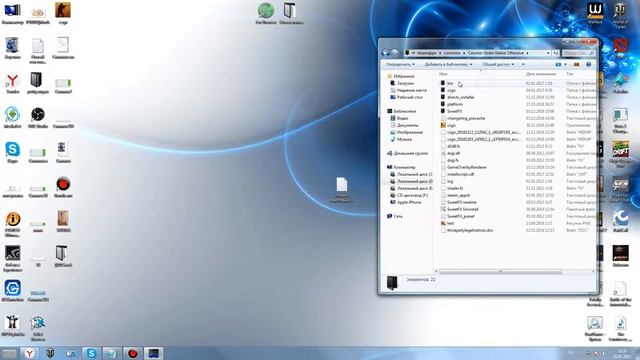Screen dimensions: 640x360
Task: Select Избранное in the navigation pane
Action: click(404, 76)
